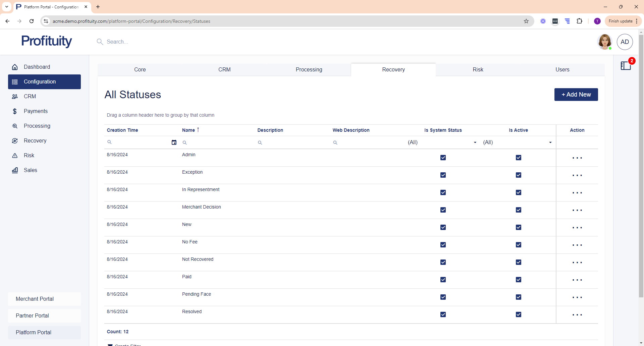Expand the Is System Status filter dropdown
This screenshot has height=346, width=644.
(475, 142)
